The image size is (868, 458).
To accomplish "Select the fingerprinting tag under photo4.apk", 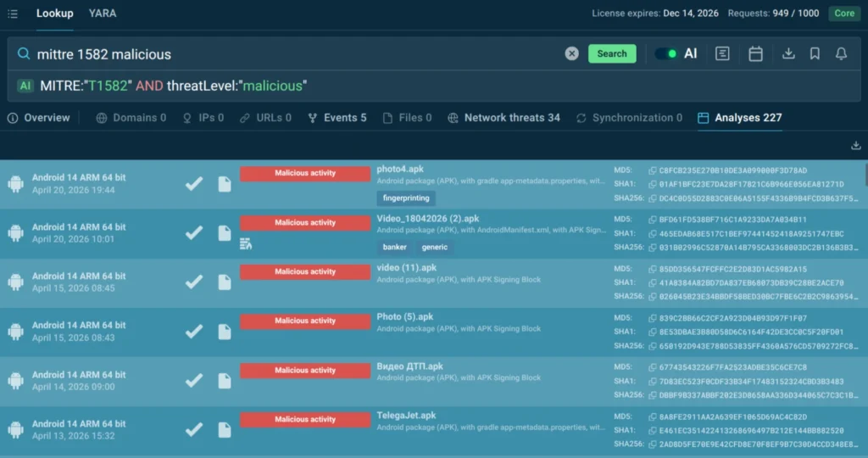I will point(406,198).
